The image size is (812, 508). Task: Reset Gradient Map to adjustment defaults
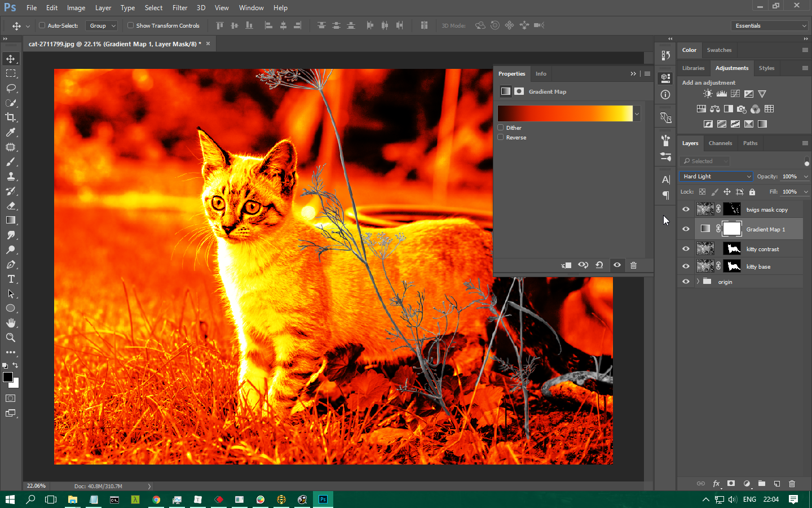(x=599, y=265)
